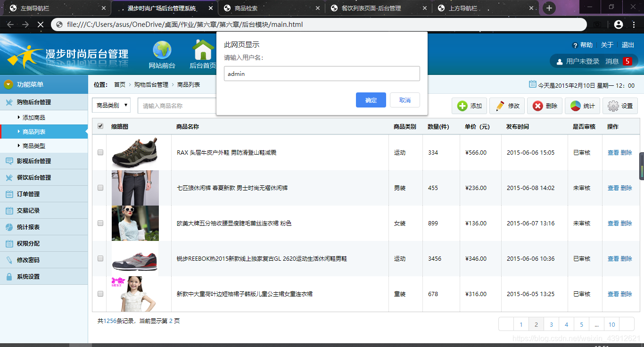
Task: Expand 影视后台管理 in the sidebar
Action: point(44,161)
